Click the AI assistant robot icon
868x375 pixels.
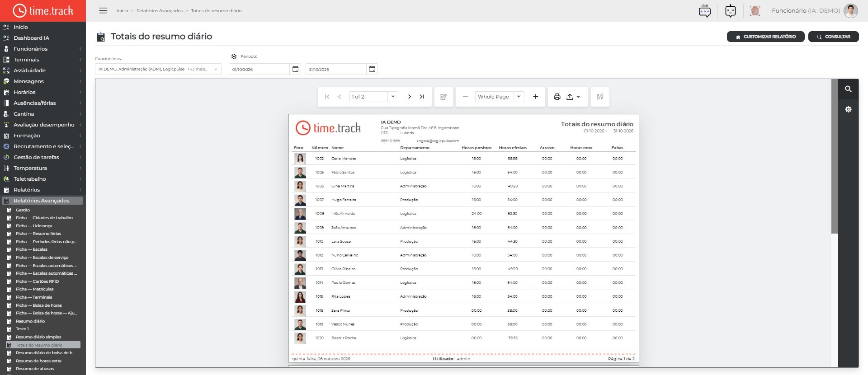pos(730,11)
